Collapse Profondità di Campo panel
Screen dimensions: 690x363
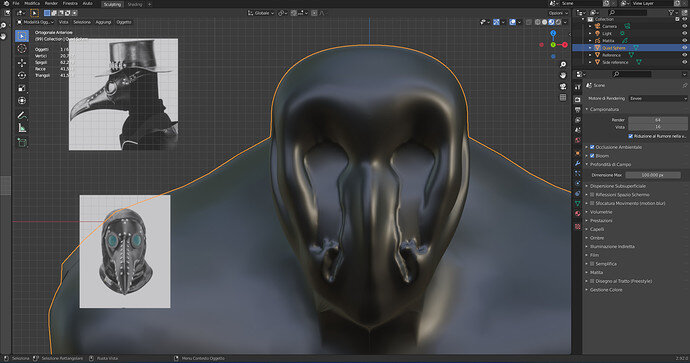point(610,164)
